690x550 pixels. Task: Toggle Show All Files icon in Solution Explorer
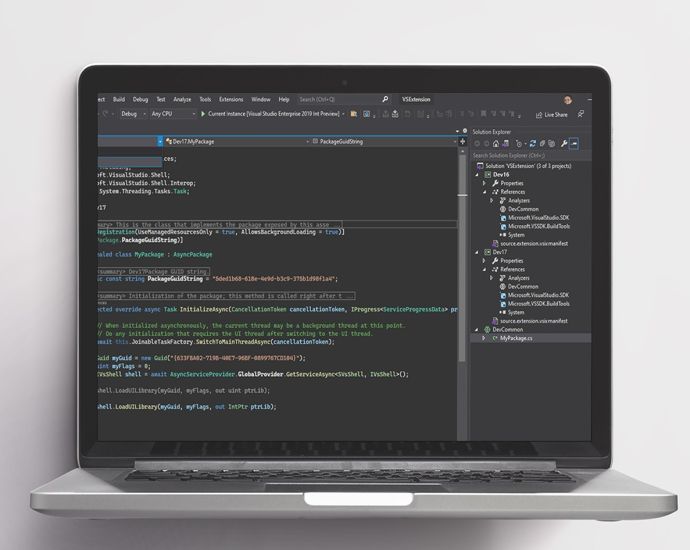[x=551, y=144]
